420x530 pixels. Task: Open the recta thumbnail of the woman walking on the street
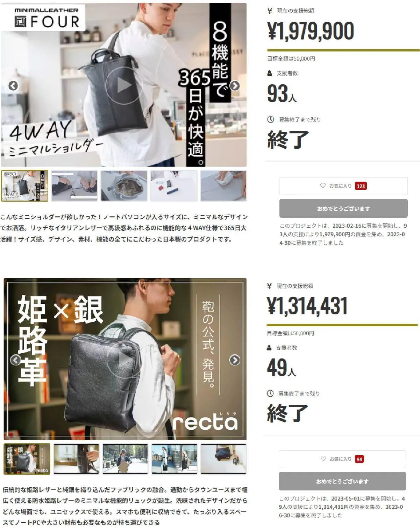tap(125, 459)
